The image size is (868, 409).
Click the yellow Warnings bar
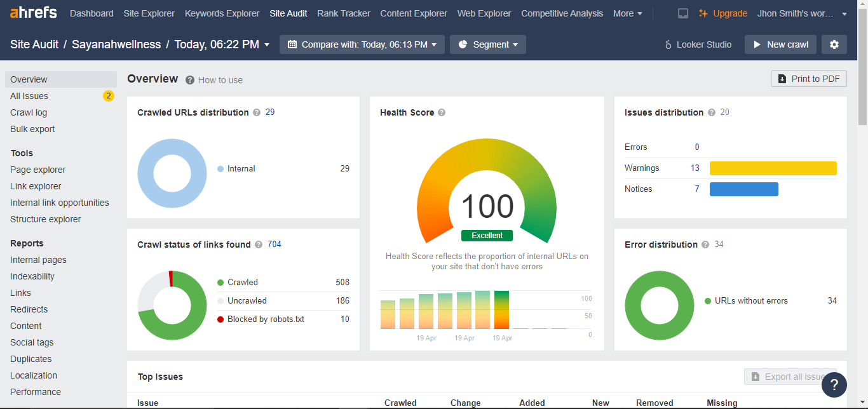click(x=773, y=168)
